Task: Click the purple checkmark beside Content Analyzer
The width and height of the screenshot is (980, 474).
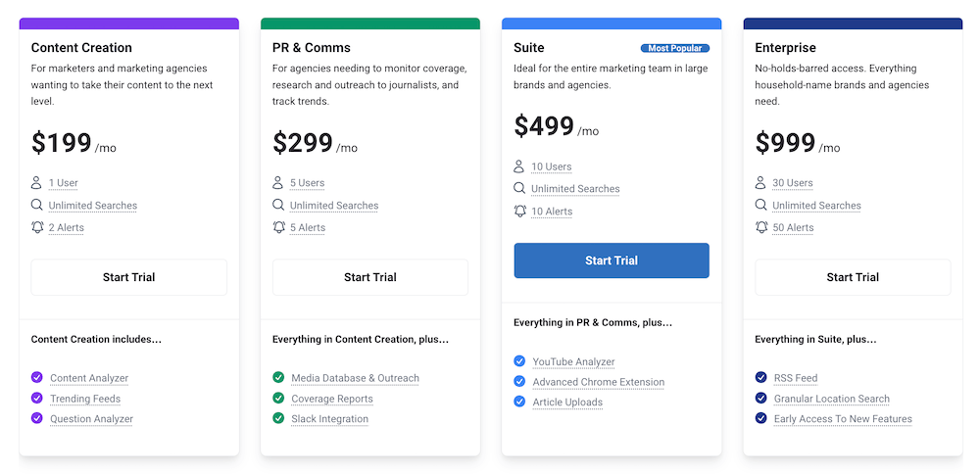Action: click(x=37, y=378)
